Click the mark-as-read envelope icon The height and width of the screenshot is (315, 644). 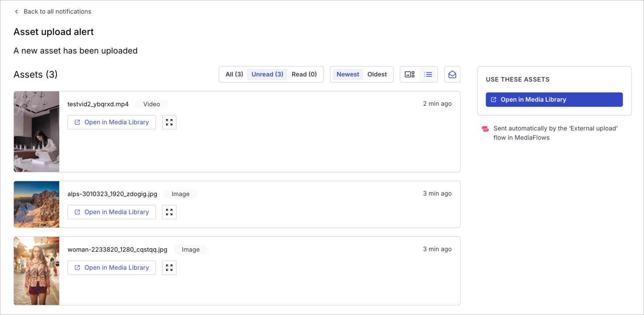tap(452, 74)
